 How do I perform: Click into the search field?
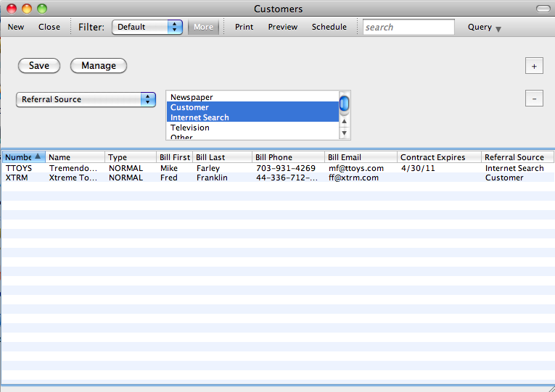[408, 28]
